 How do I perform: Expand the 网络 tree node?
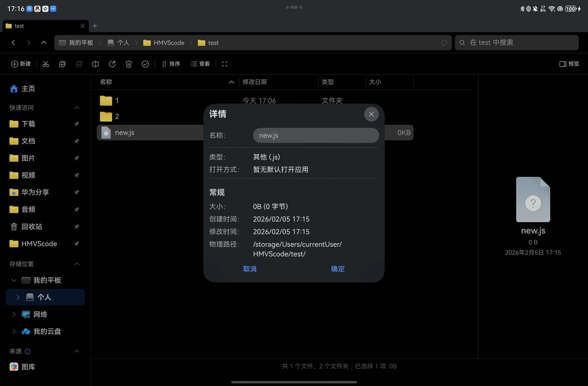pos(14,314)
